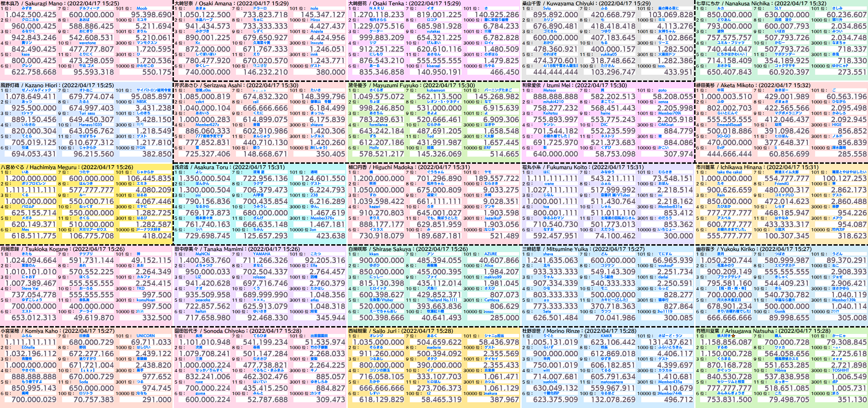This screenshot has height=408, width=868.
Task: Select the Mayuzumi Fuyuko panel title
Action: [x=412, y=85]
